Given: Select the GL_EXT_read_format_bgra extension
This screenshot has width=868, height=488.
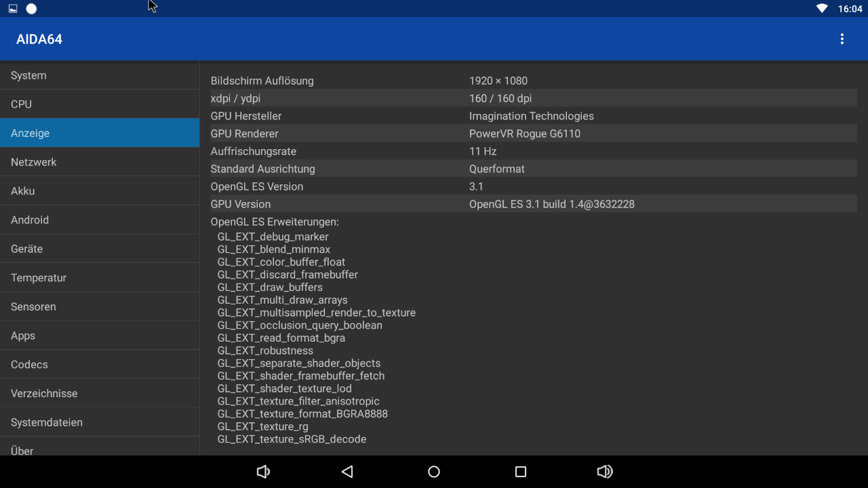Looking at the screenshot, I should [x=281, y=338].
